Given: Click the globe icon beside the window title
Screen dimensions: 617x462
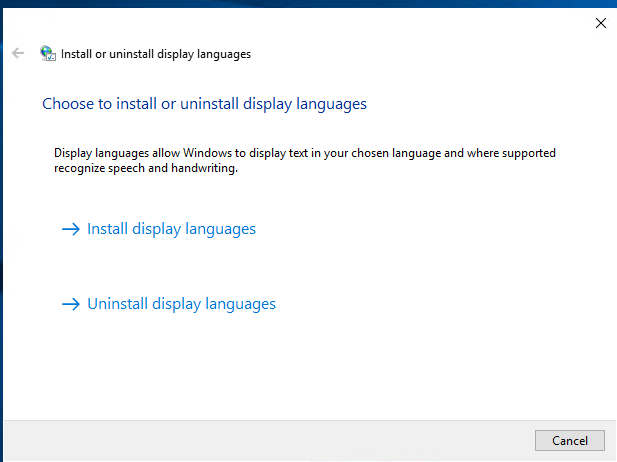Looking at the screenshot, I should coord(48,53).
